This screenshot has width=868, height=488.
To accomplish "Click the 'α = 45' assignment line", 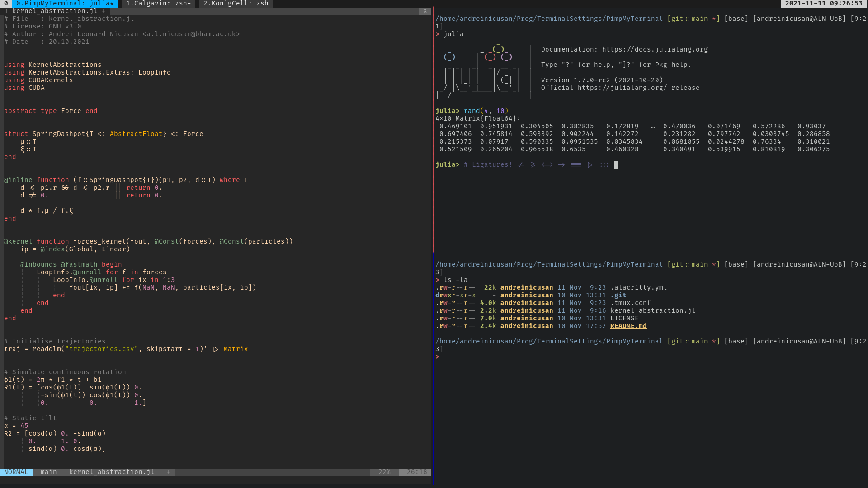I will click(16, 426).
